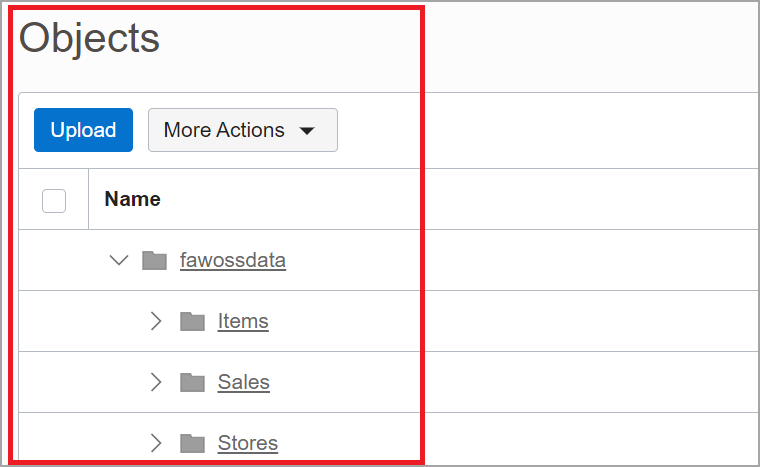Open the More Actions dropdown
The width and height of the screenshot is (760, 467).
click(x=242, y=130)
